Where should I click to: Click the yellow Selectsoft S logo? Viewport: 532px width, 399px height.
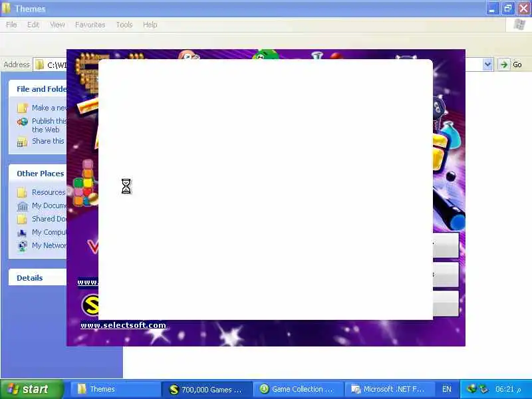tap(90, 305)
